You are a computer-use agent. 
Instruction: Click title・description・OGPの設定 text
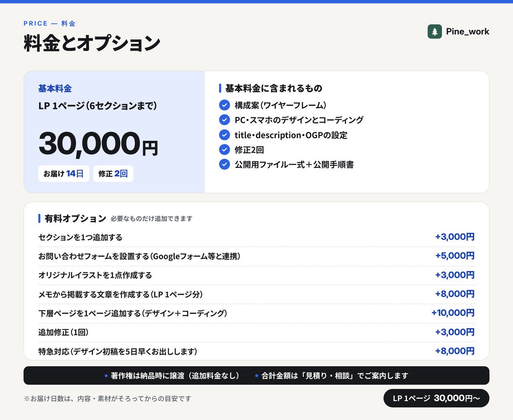(x=291, y=135)
